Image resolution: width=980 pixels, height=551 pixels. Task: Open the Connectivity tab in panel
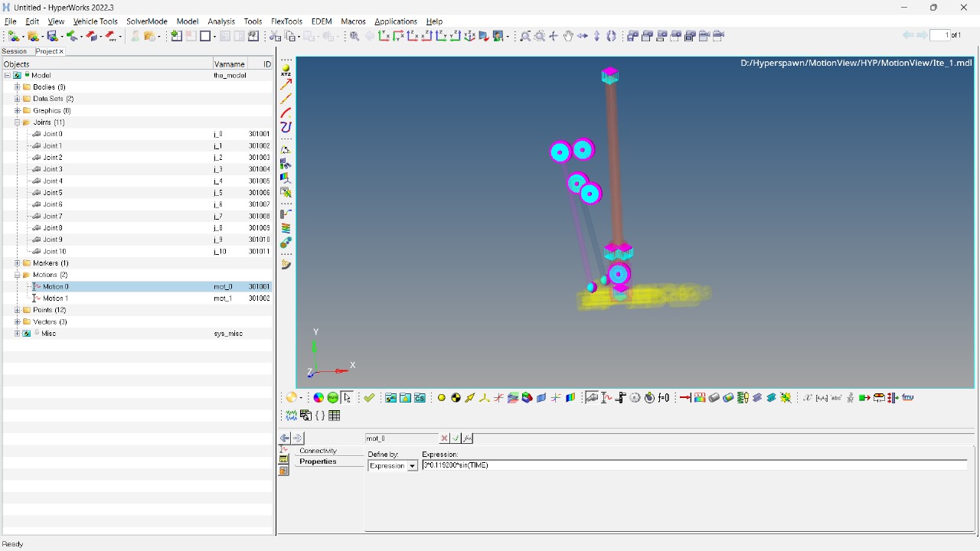pos(318,451)
